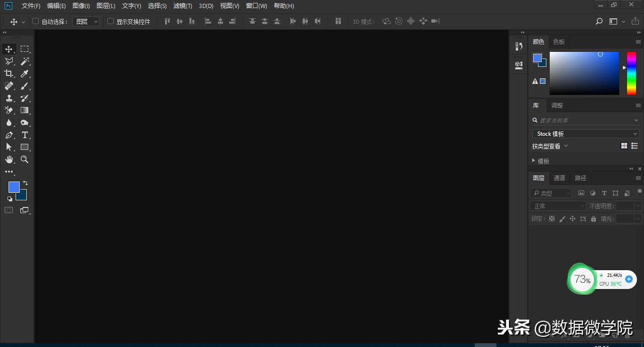Choose the Spot Healing Brush tool

tap(9, 86)
